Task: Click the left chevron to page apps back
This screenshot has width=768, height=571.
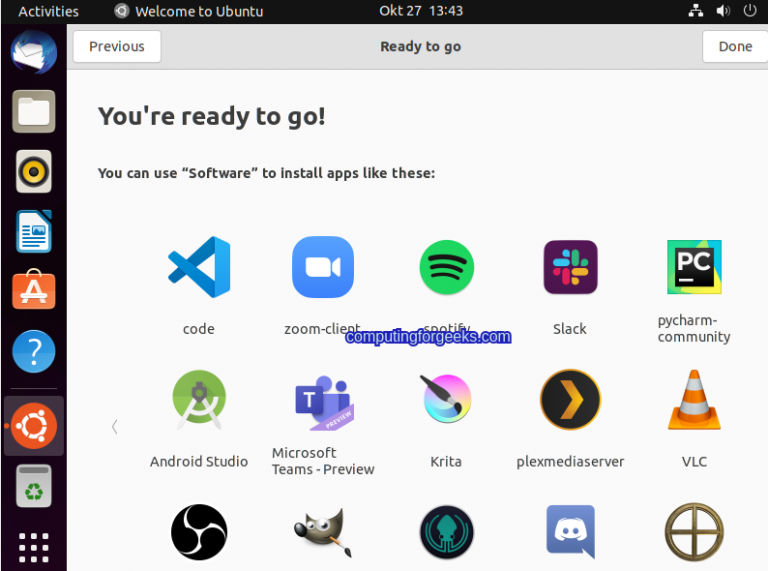Action: tap(115, 427)
